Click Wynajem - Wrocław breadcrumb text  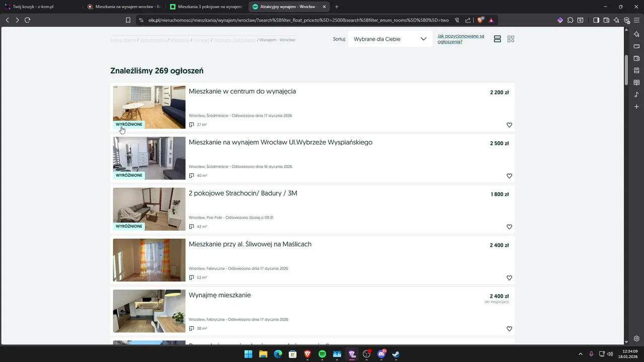(x=277, y=40)
